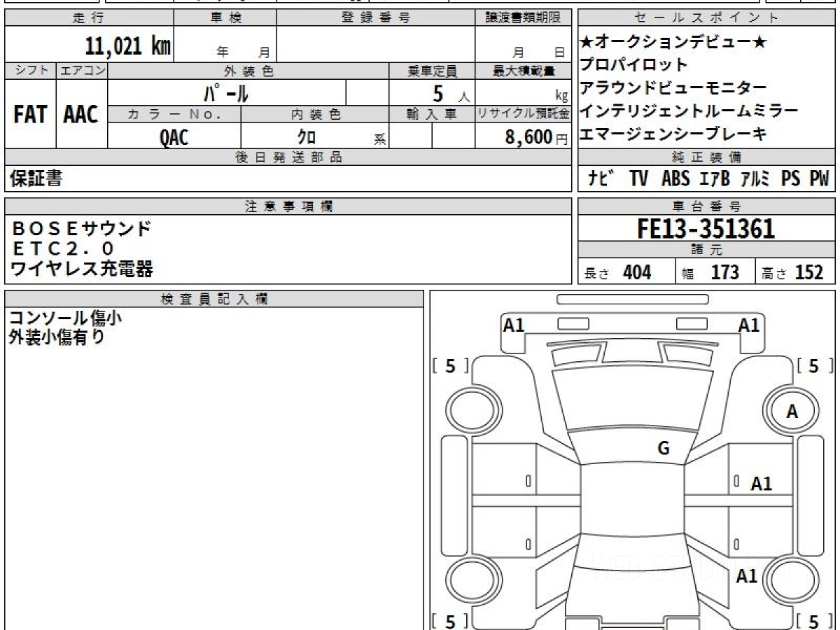Image resolution: width=840 pixels, height=630 pixels.
Task: Click the 注意事項欄 section header
Action: (x=288, y=206)
